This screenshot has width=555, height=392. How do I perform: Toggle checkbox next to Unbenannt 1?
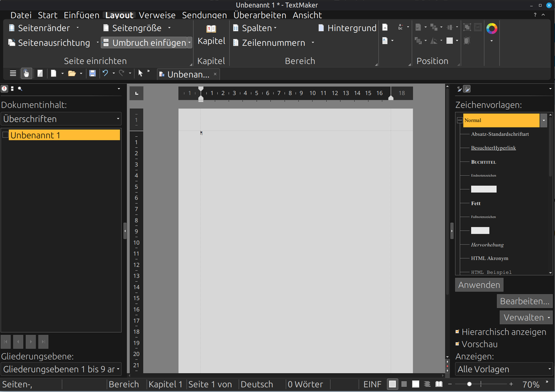pyautogui.click(x=5, y=135)
